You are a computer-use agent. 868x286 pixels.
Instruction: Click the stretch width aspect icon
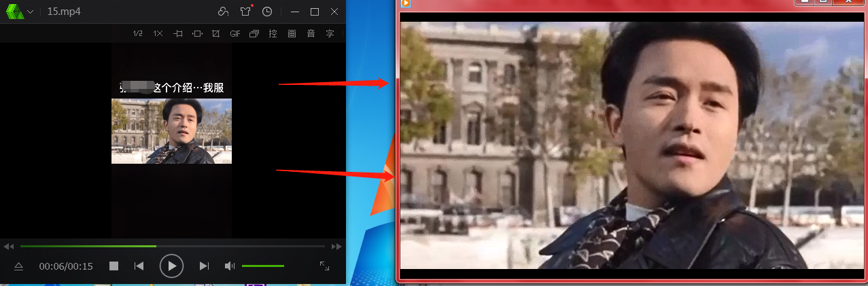[197, 33]
